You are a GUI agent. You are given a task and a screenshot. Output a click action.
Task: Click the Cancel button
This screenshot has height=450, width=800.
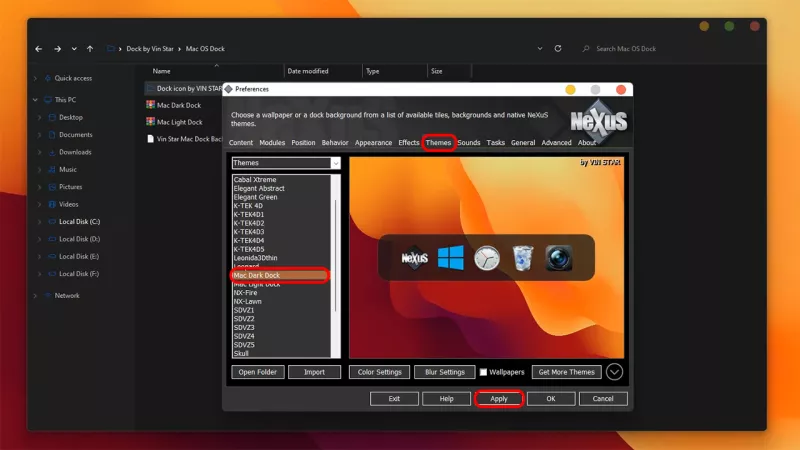pos(603,399)
